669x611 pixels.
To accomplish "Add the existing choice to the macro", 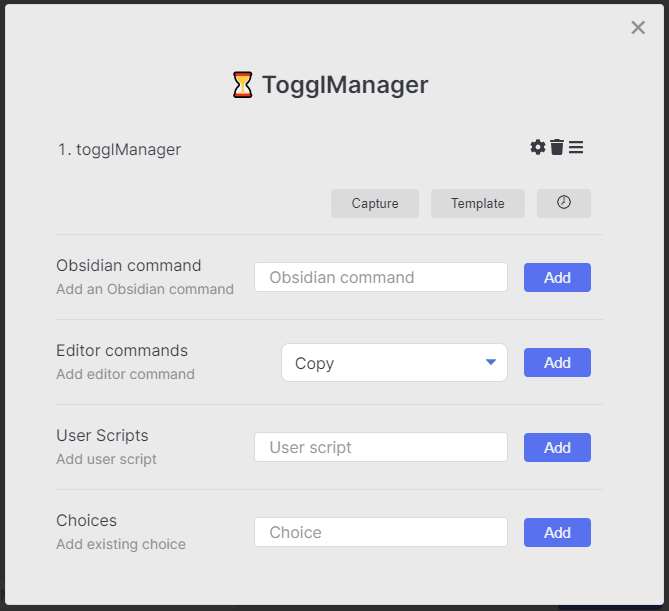I will (557, 532).
